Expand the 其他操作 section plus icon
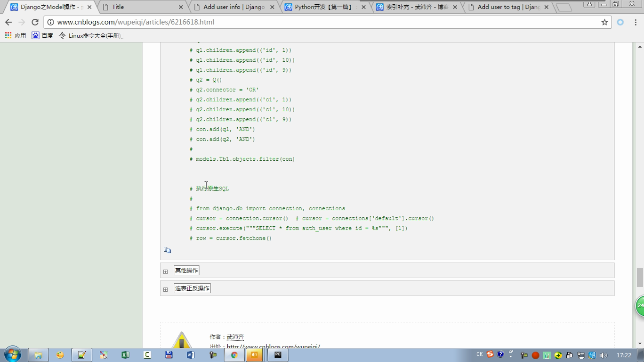The image size is (644, 362). point(165,271)
